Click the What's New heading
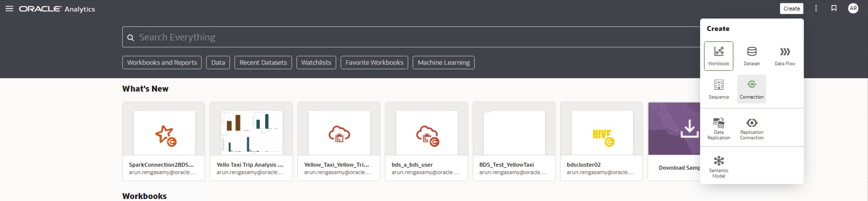This screenshot has width=868, height=201. pyautogui.click(x=145, y=89)
